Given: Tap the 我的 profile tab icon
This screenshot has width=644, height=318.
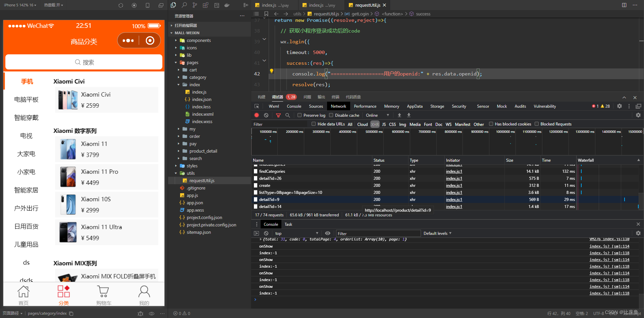Looking at the screenshot, I should pyautogui.click(x=144, y=291).
